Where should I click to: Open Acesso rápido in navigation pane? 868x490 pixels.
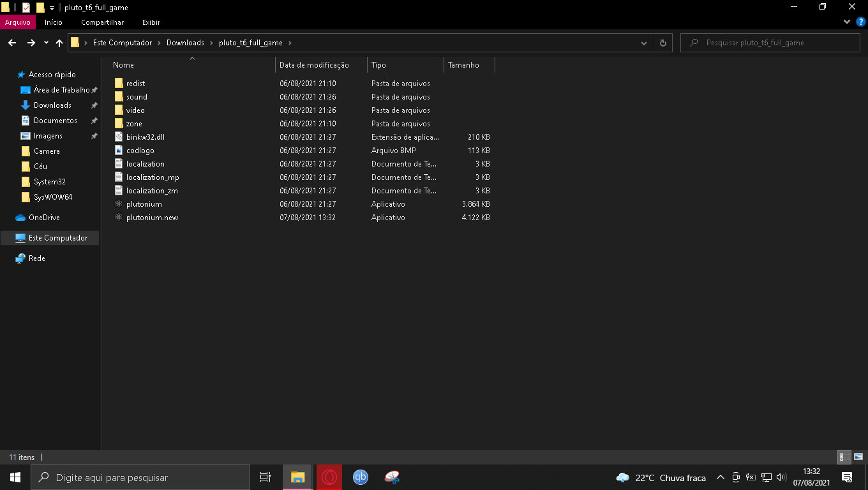pos(52,75)
